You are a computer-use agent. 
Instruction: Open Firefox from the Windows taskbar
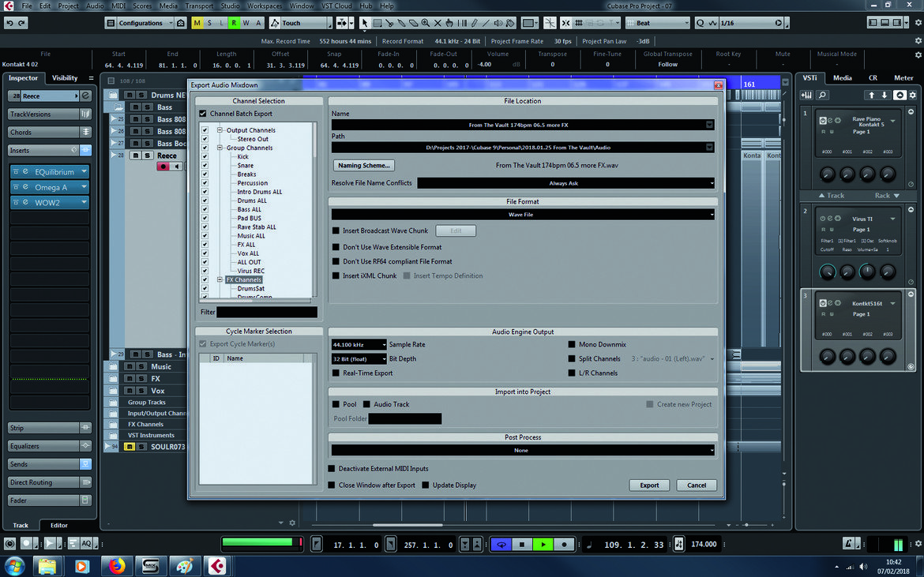pos(117,567)
